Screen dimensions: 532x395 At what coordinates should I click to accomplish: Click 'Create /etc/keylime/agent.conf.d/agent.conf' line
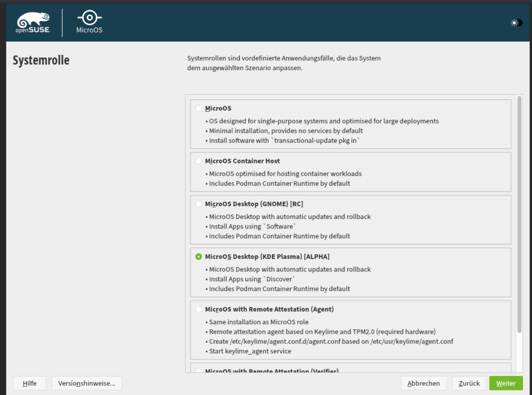[x=331, y=341]
